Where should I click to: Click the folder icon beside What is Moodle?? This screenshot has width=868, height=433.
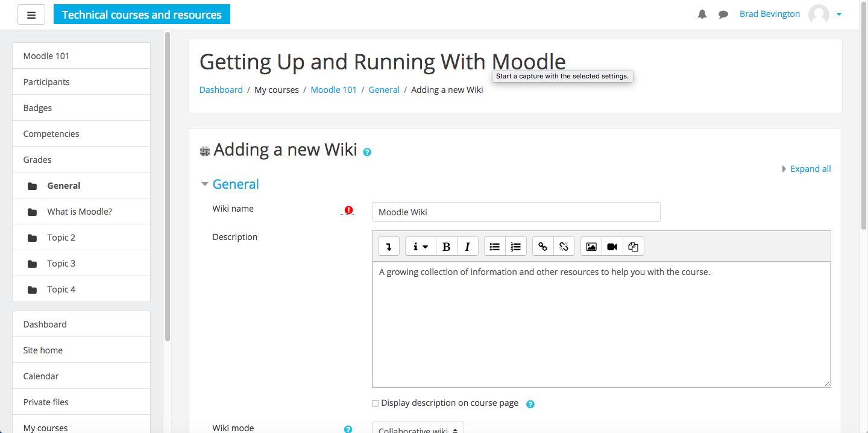click(33, 212)
